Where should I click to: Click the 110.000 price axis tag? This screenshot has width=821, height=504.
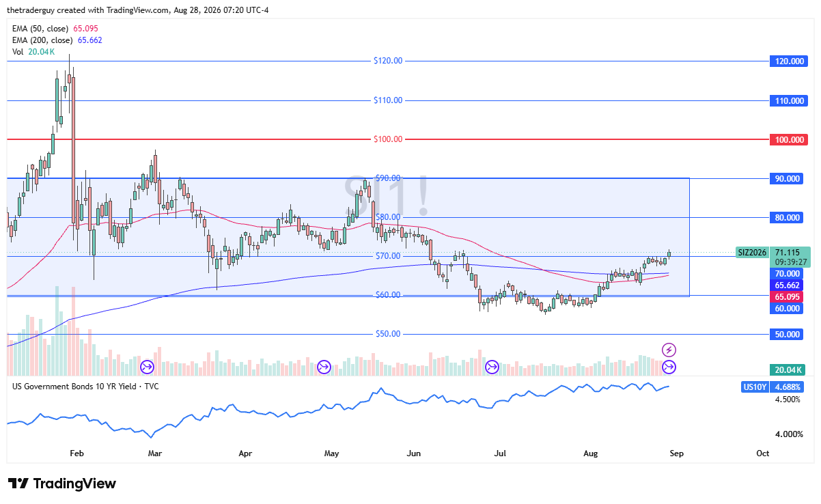pos(788,100)
